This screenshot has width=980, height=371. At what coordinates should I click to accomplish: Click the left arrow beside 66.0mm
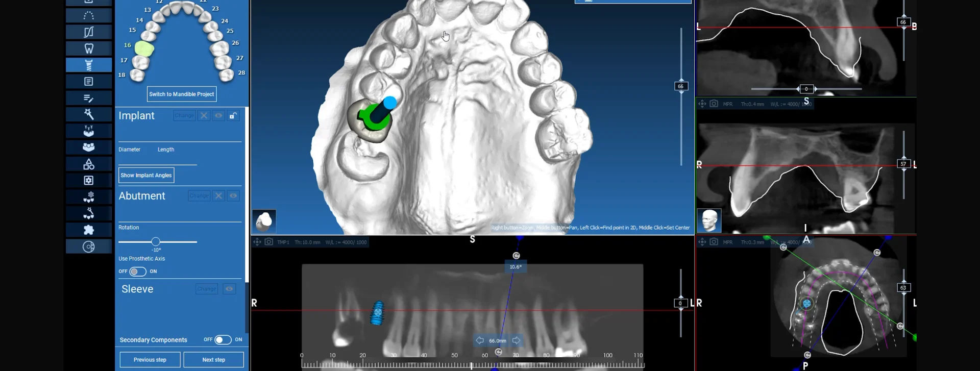click(480, 340)
